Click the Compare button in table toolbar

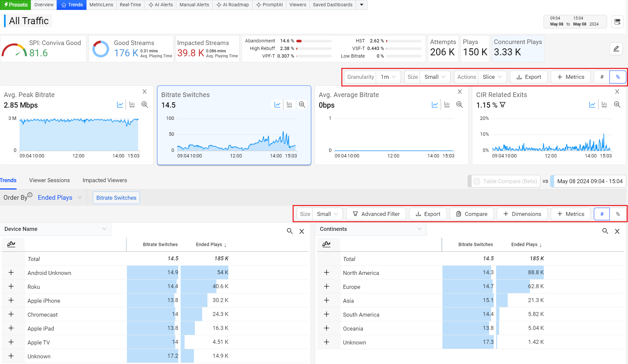click(472, 214)
